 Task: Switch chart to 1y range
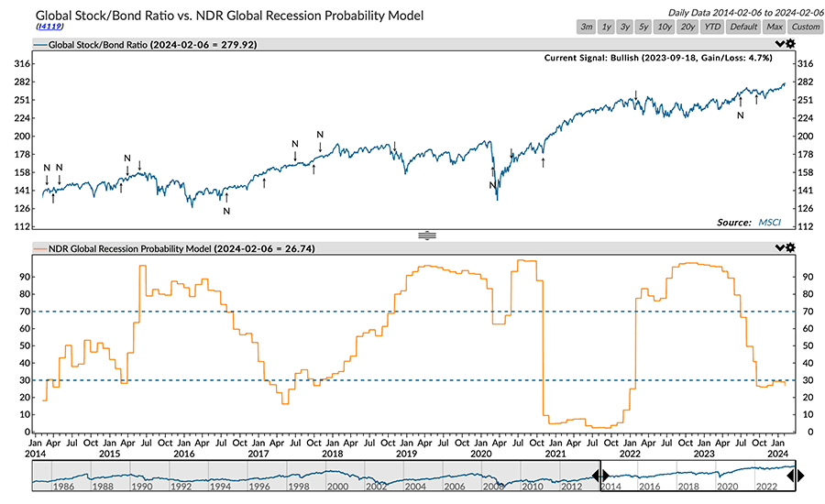coord(607,27)
